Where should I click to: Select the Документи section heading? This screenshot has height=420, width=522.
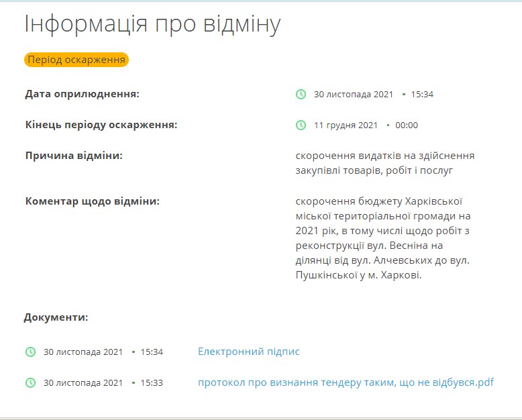[56, 317]
